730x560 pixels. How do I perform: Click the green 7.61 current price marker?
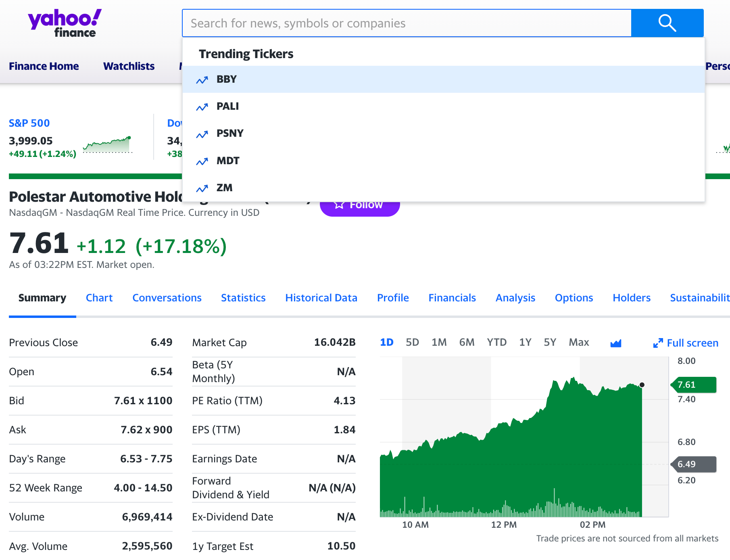point(694,385)
